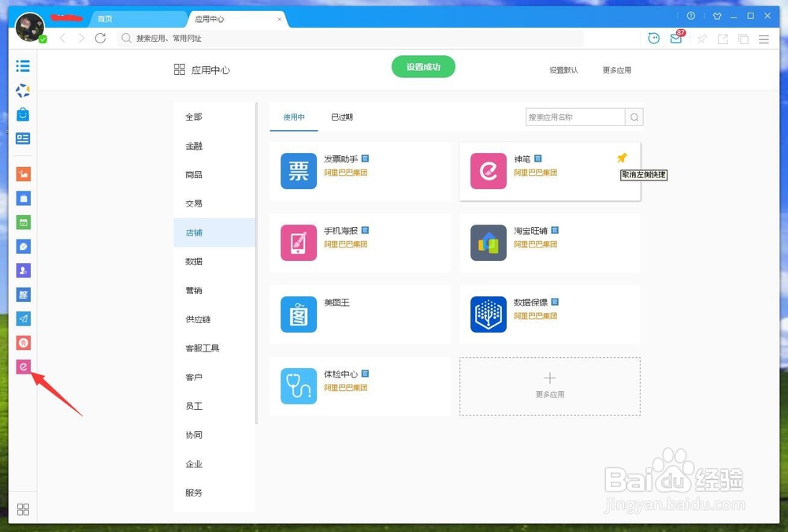
Task: Select the 客服工具 category
Action: tap(214, 348)
